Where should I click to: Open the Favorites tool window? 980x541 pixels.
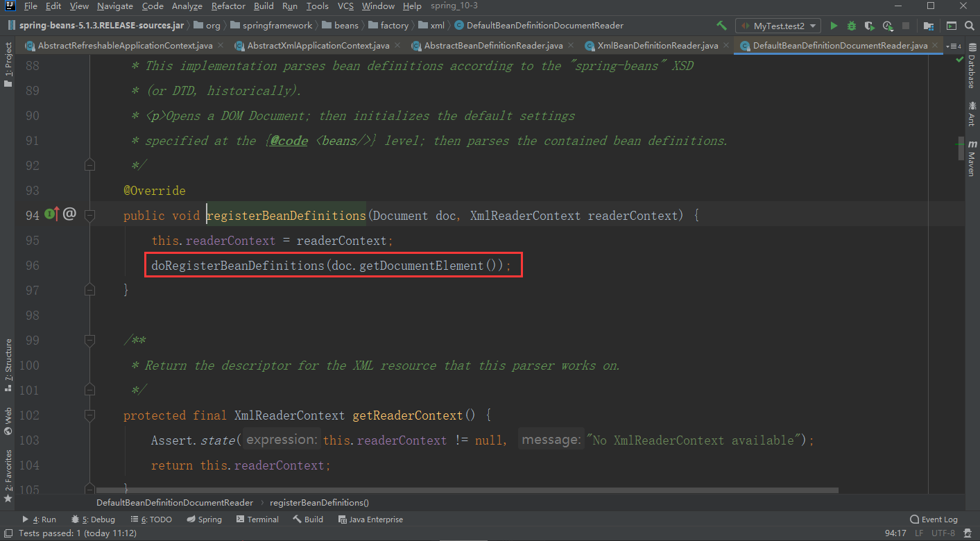(x=8, y=476)
